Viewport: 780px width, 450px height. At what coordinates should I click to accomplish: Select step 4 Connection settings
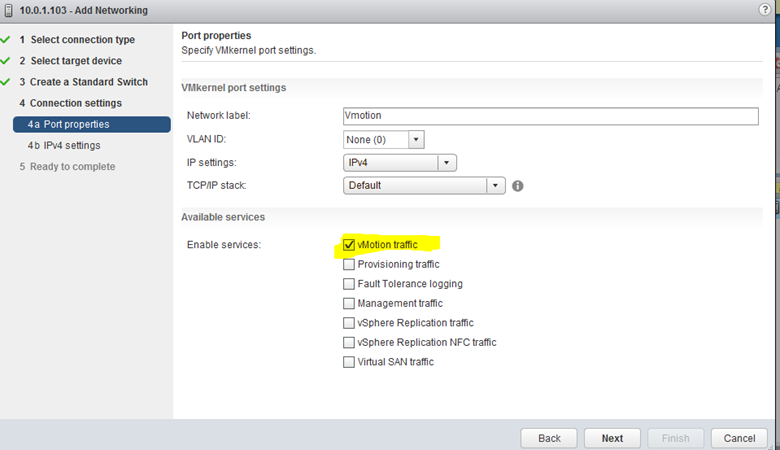coord(71,103)
